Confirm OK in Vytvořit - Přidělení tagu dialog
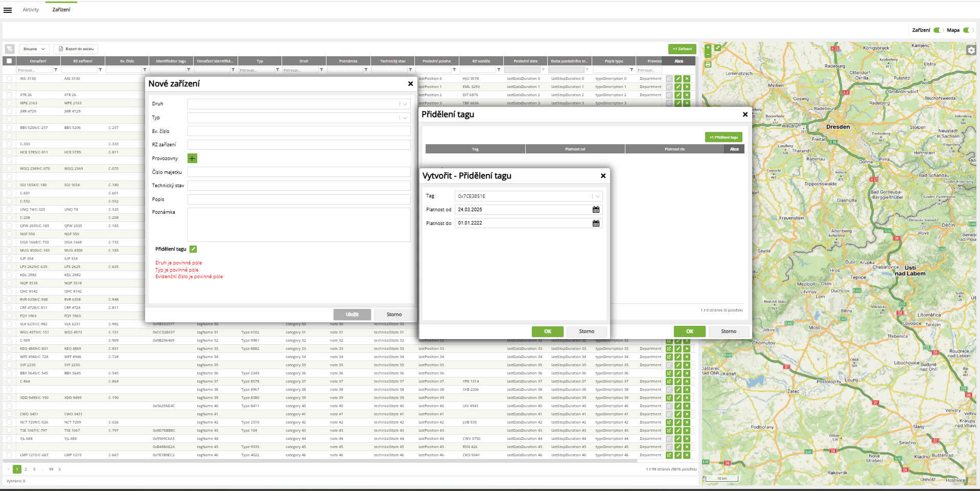The image size is (980, 491). [548, 331]
